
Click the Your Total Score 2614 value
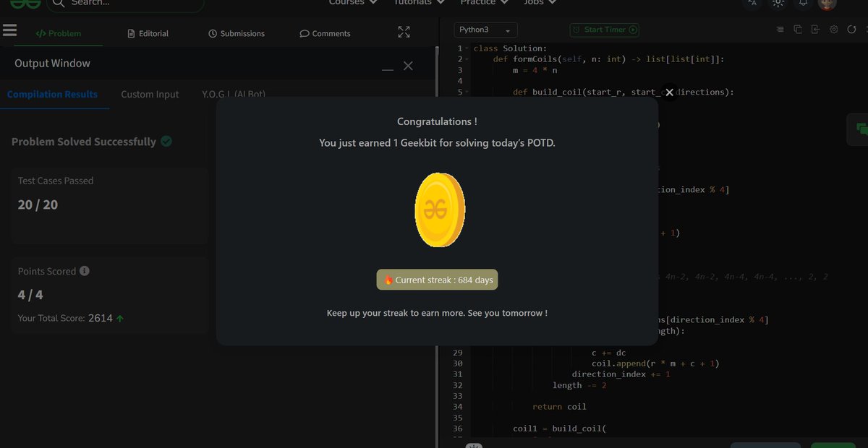coord(101,318)
